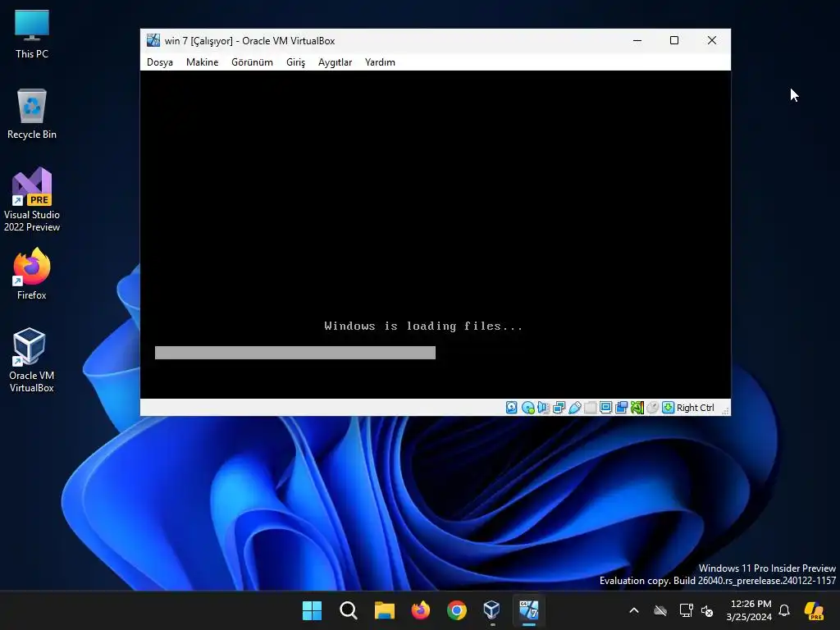The height and width of the screenshot is (630, 840).
Task: Click the USB devices status icon
Action: 574,408
